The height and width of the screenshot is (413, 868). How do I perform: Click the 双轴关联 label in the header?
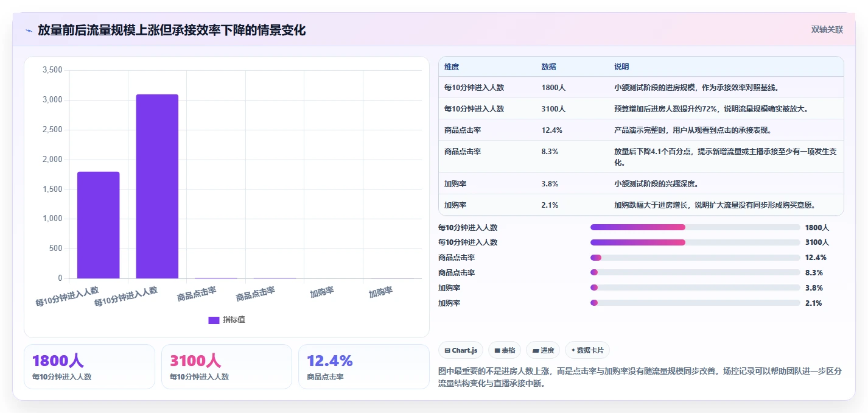(x=827, y=30)
